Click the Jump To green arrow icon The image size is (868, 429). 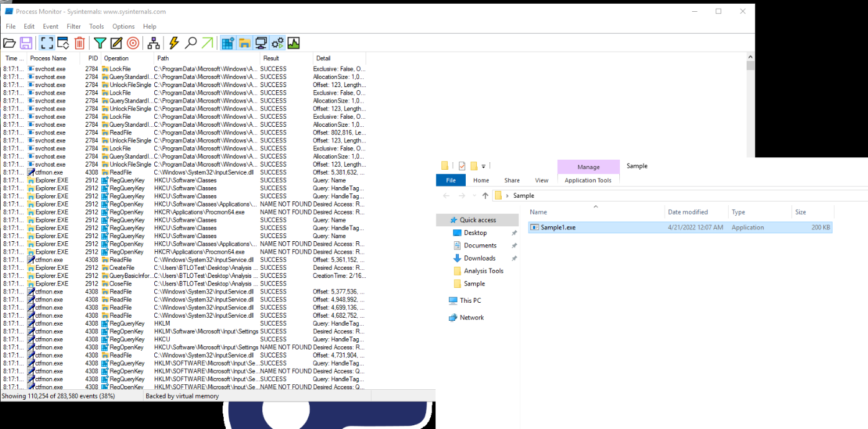point(207,43)
